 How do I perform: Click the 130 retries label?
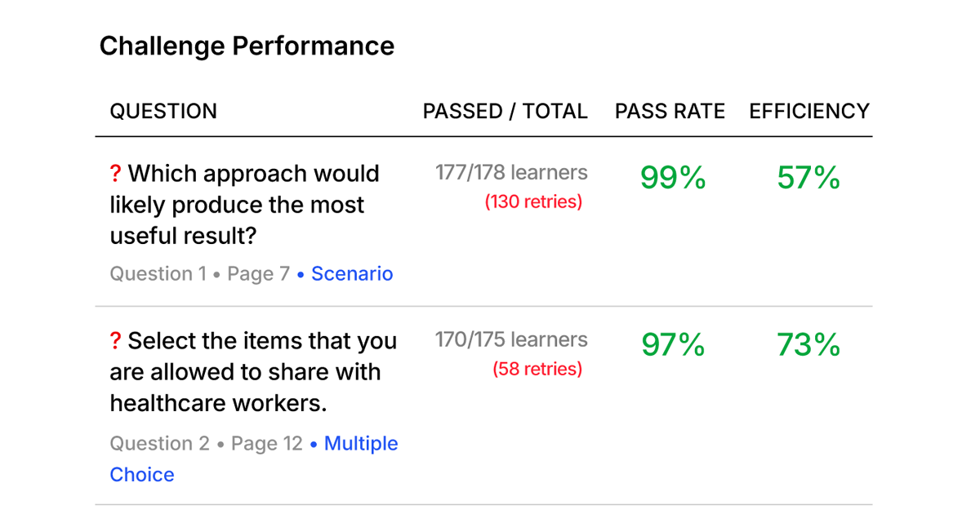[533, 202]
